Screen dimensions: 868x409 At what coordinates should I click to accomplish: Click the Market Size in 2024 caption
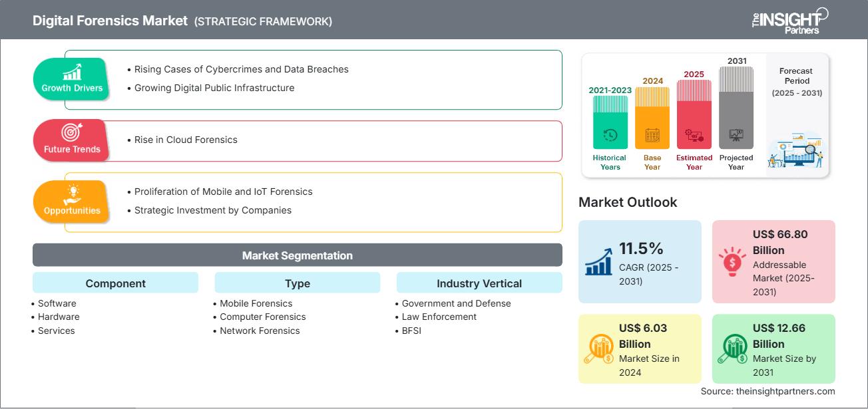click(x=649, y=365)
